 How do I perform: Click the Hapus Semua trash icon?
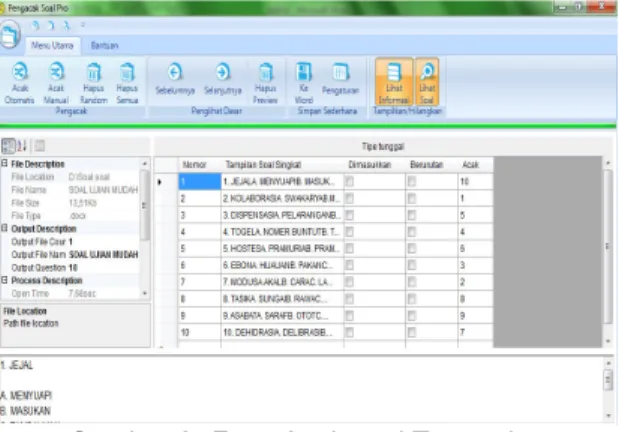tap(127, 72)
